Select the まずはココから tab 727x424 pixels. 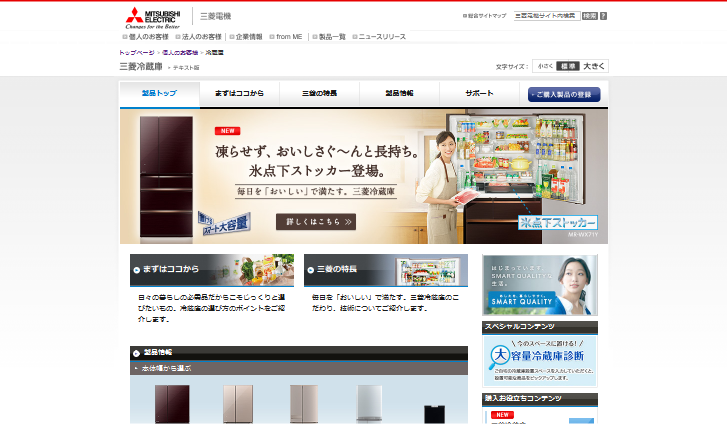click(239, 93)
